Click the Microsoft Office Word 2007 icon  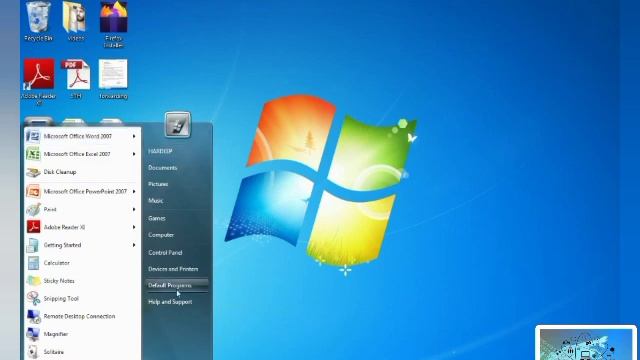[x=33, y=136]
